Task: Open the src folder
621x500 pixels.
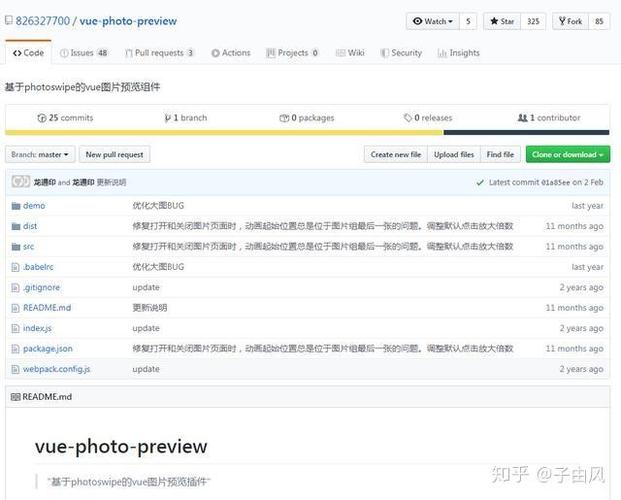Action: pos(29,247)
